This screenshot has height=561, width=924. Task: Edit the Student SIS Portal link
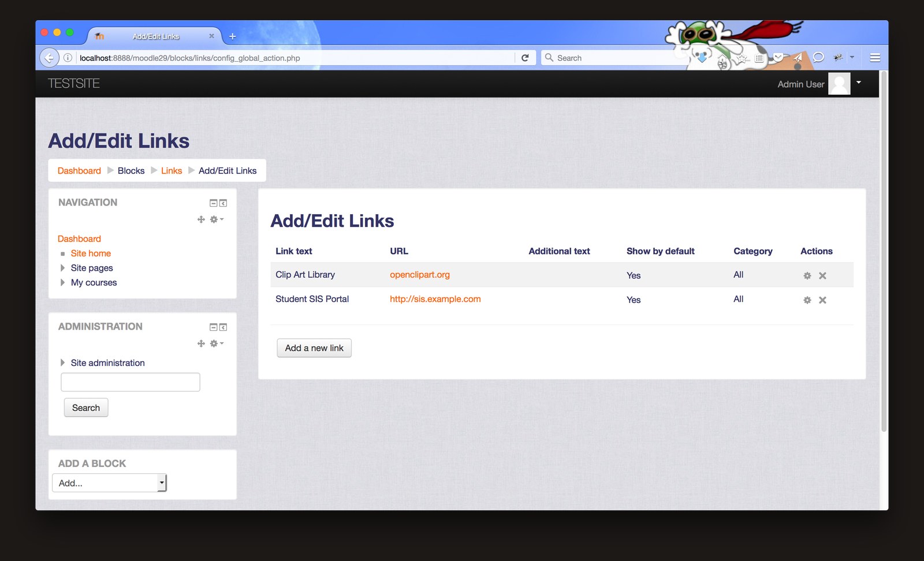[x=807, y=300]
